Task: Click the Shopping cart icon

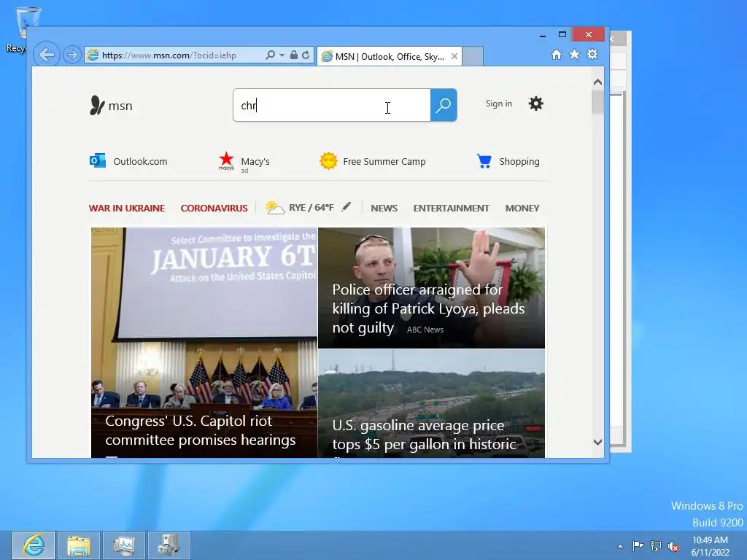Action: click(484, 161)
